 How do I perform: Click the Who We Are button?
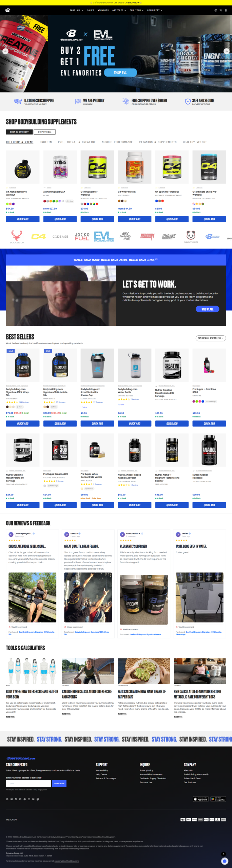point(208,309)
